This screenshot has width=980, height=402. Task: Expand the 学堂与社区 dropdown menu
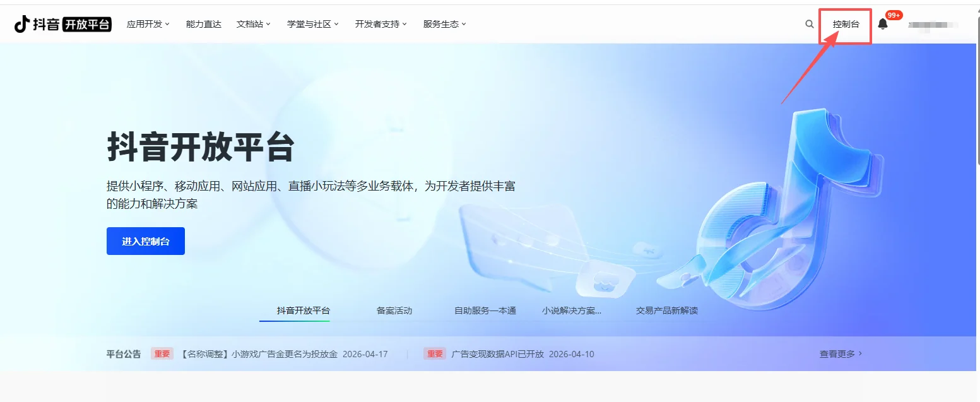313,24
